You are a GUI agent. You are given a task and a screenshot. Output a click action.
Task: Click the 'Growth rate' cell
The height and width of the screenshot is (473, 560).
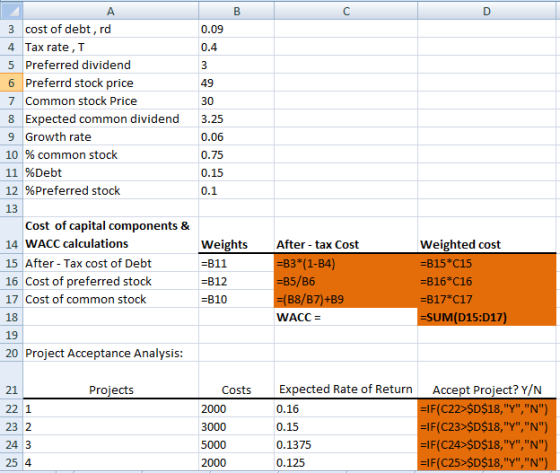click(111, 136)
